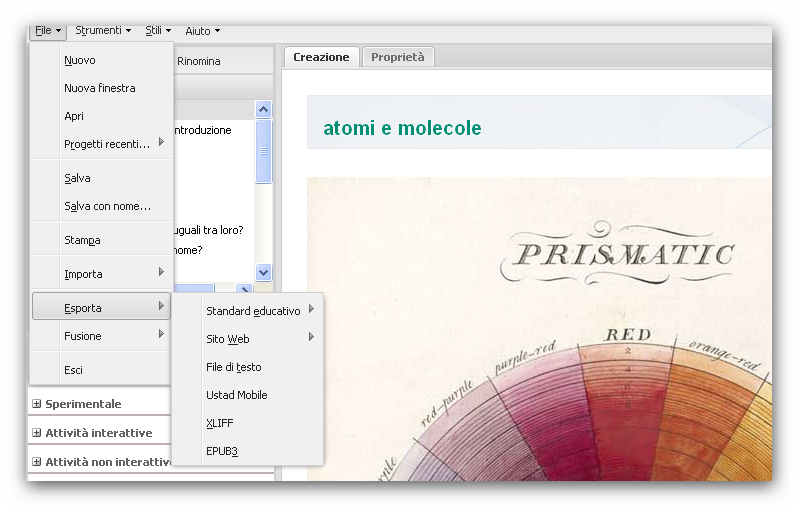Click the Rinomina button
798x507 pixels.
tap(198, 61)
